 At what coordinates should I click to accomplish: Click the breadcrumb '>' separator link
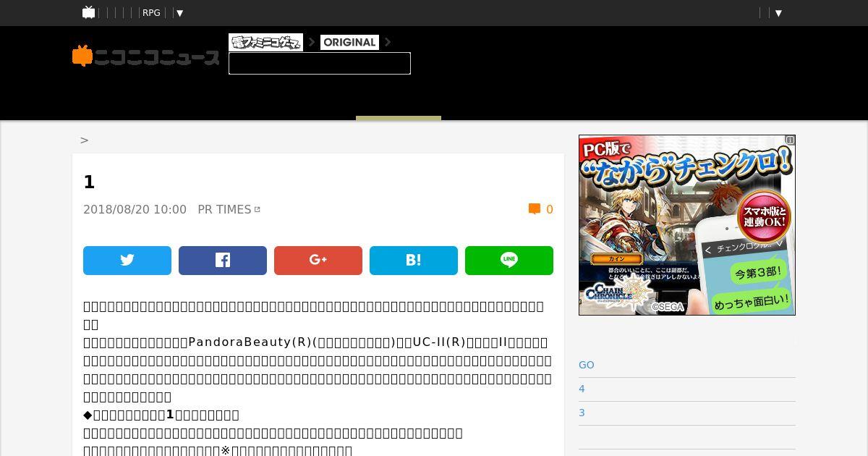pyautogui.click(x=84, y=140)
